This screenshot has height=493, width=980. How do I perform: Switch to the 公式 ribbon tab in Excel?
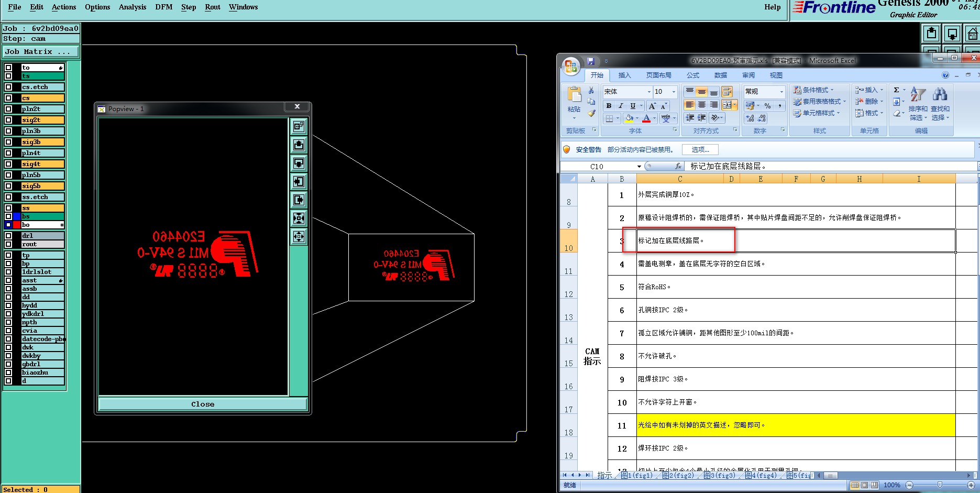[x=693, y=75]
